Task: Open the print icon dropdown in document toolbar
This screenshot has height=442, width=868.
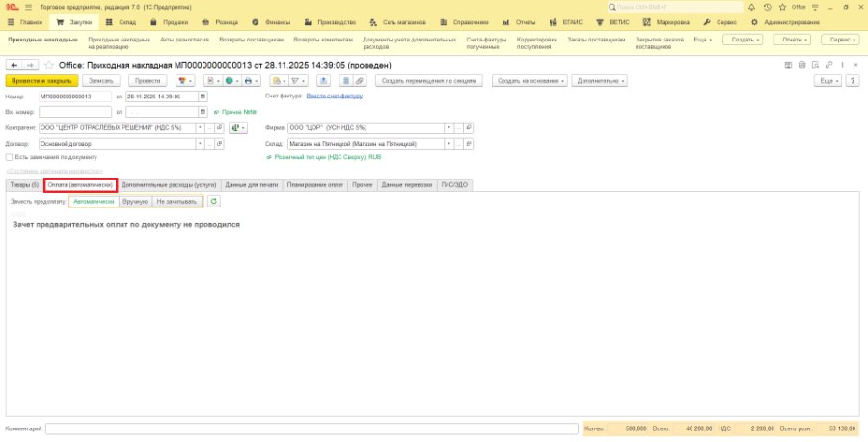Action: pos(251,81)
